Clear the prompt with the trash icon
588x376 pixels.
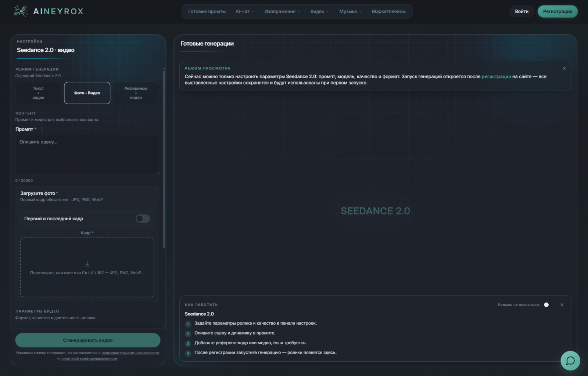coord(42,129)
